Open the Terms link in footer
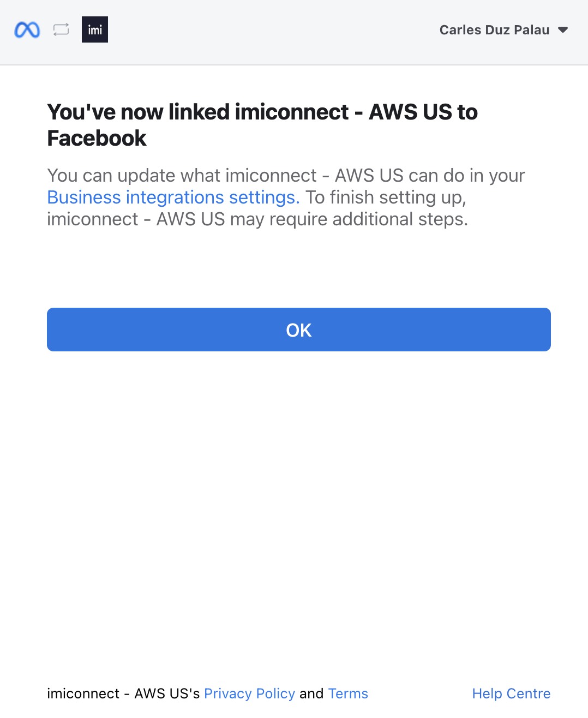The width and height of the screenshot is (588, 718). 348,693
